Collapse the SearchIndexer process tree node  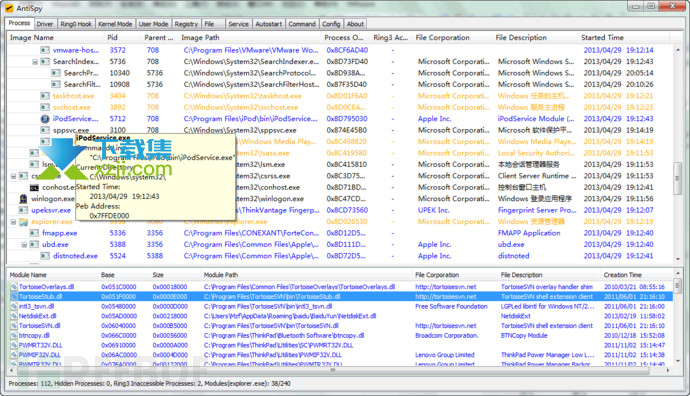[x=35, y=62]
